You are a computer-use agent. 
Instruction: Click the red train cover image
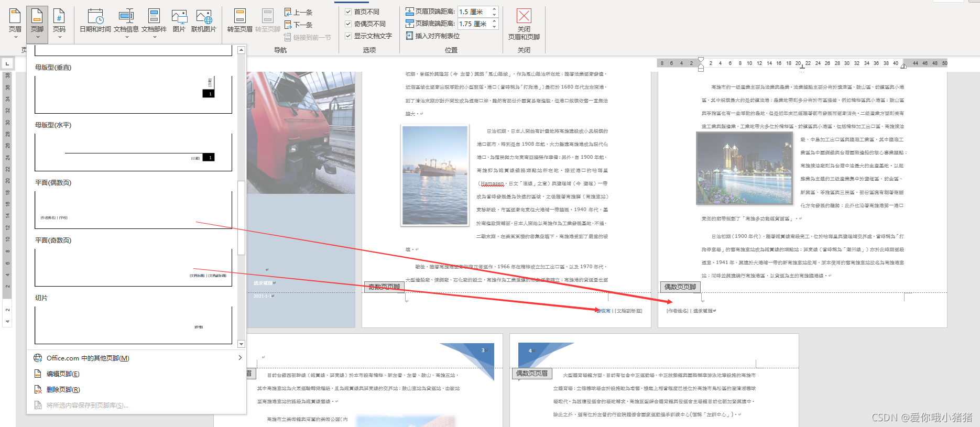coord(301,133)
